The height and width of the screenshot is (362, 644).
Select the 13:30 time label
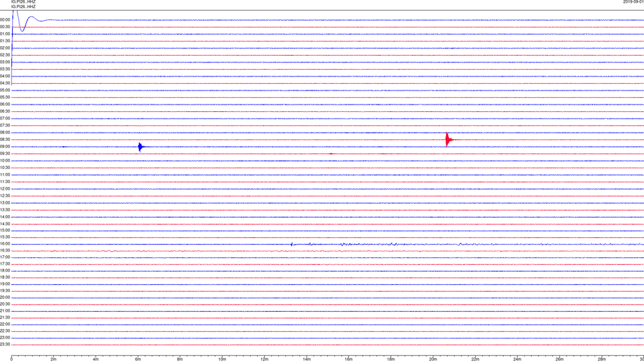pos(5,210)
